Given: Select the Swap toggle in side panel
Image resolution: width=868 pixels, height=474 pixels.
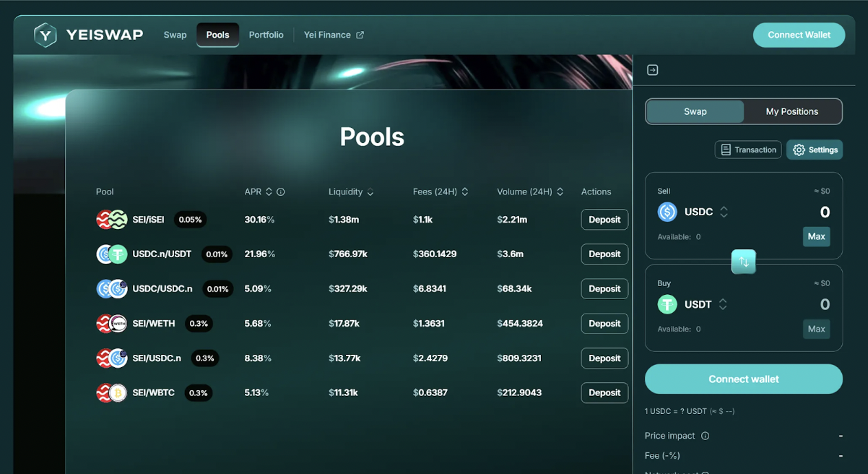Looking at the screenshot, I should (695, 111).
